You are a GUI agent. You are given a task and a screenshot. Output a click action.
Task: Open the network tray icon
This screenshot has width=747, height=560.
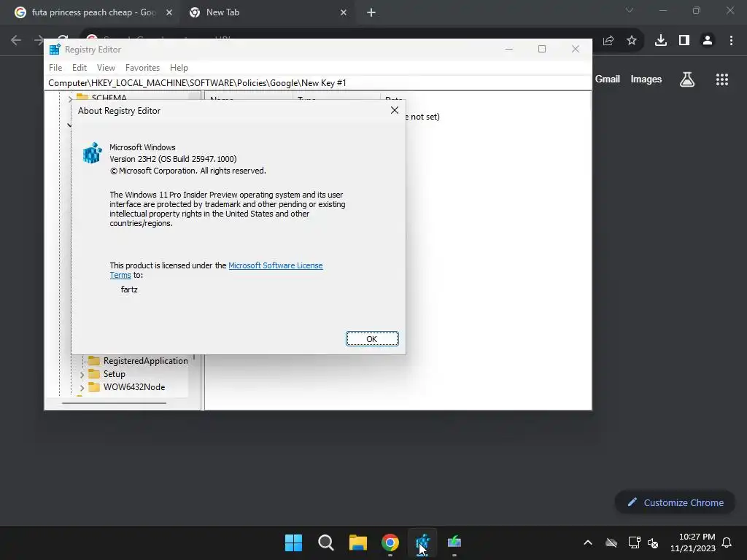point(634,542)
